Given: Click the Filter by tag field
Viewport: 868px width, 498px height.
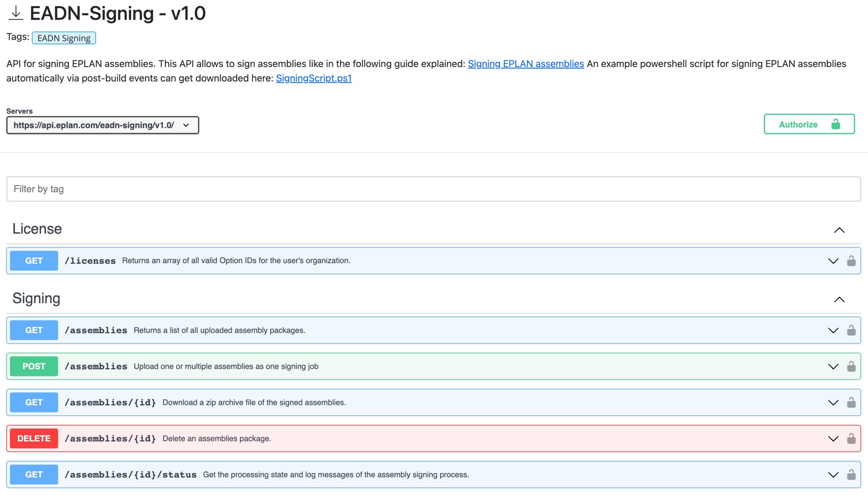Looking at the screenshot, I should click(x=433, y=189).
